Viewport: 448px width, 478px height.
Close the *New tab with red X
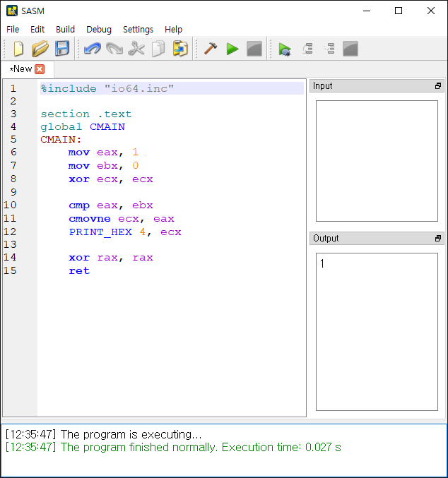pyautogui.click(x=40, y=69)
